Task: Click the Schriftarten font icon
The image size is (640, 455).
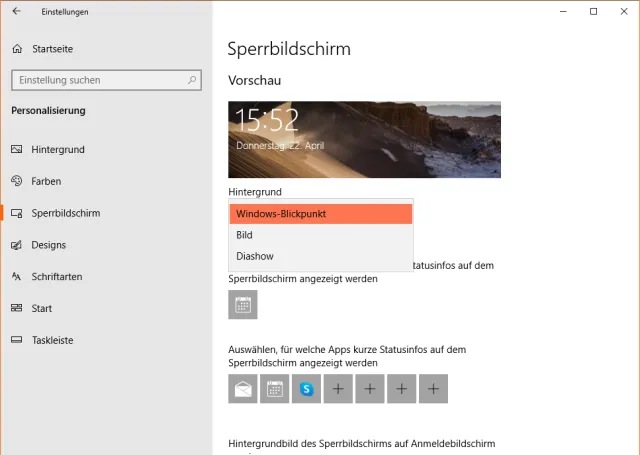Action: tap(17, 277)
